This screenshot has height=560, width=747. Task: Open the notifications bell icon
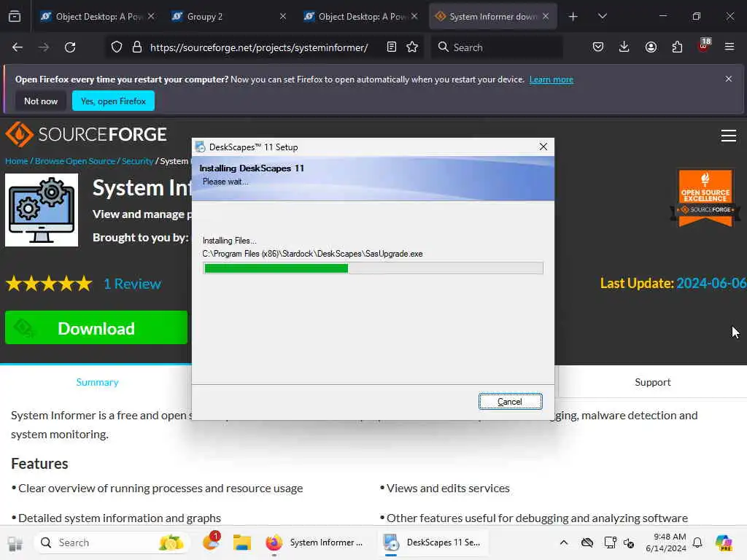click(697, 542)
